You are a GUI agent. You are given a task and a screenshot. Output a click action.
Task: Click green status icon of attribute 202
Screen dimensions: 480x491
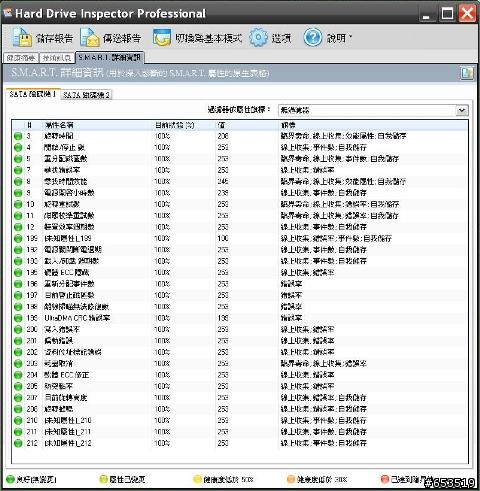pyautogui.click(x=18, y=352)
